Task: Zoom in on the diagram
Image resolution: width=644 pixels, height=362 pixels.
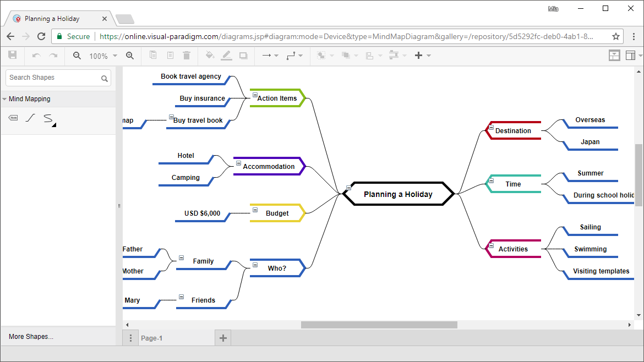Action: pos(130,56)
